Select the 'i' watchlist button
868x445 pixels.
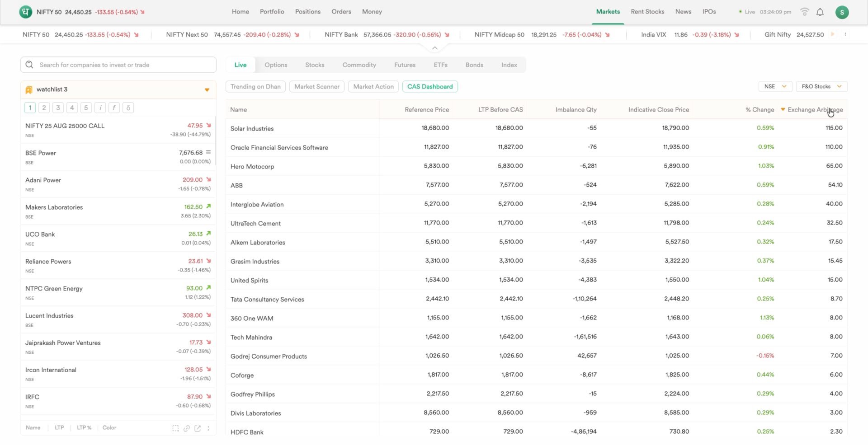click(x=100, y=108)
